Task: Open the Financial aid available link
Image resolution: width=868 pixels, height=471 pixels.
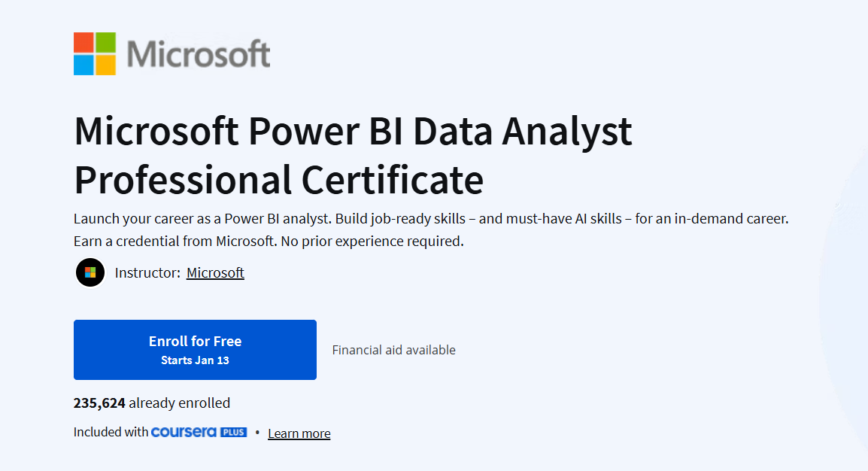Action: tap(393, 349)
